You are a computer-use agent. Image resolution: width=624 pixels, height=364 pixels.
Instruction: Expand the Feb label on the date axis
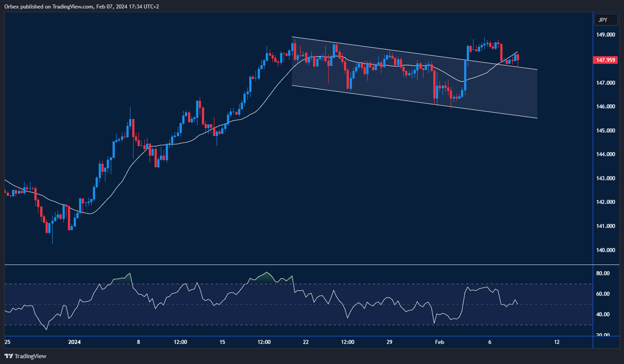click(x=440, y=342)
